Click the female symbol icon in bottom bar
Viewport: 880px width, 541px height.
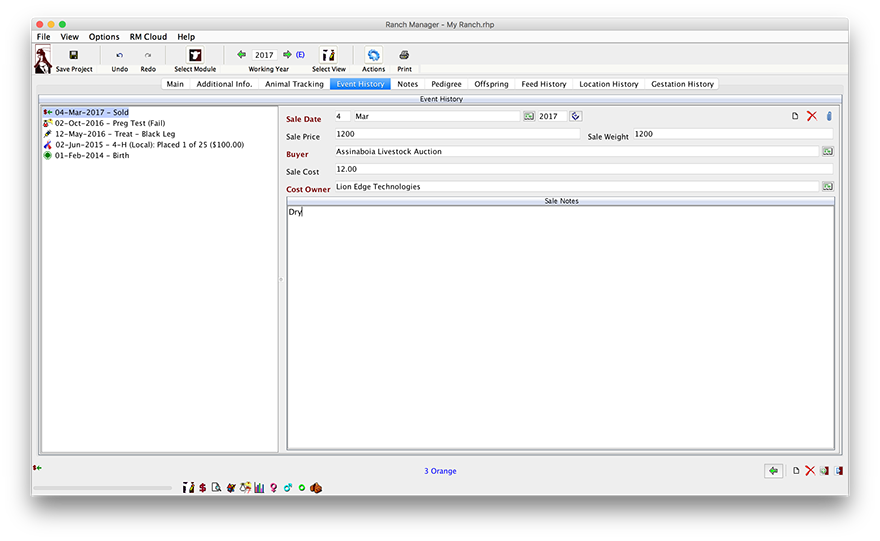pyautogui.click(x=273, y=488)
